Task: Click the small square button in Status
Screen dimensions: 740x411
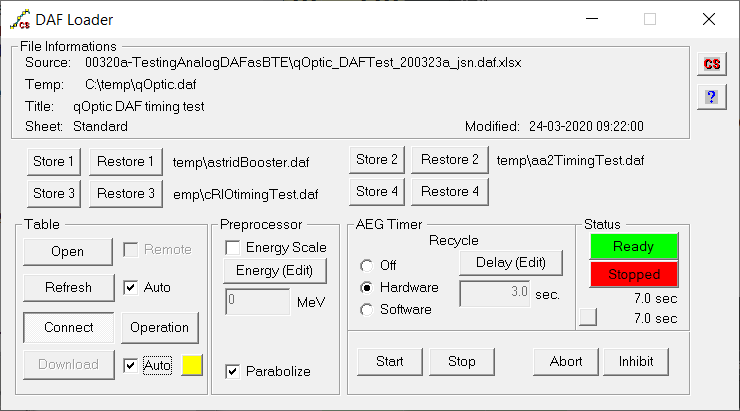Action: pos(588,317)
